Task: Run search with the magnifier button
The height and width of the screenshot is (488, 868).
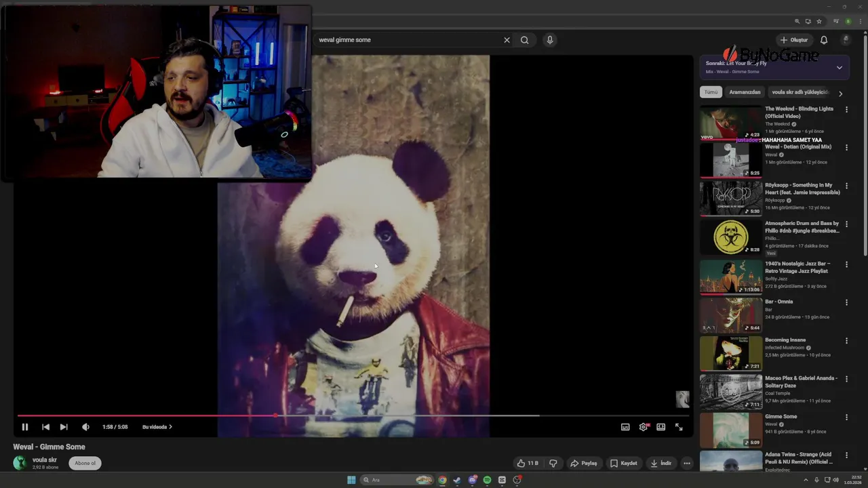Action: pos(525,40)
